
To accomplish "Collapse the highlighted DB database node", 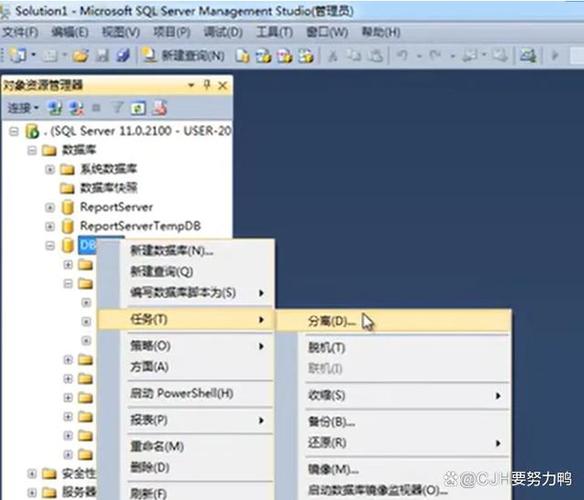I will pos(50,246).
